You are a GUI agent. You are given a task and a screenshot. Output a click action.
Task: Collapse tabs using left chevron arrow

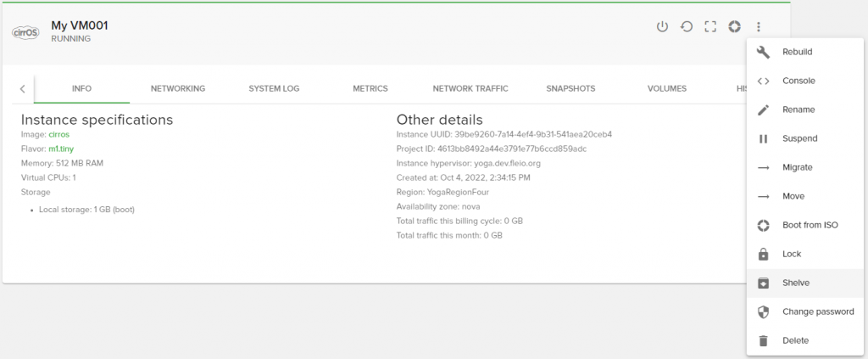[x=22, y=88]
